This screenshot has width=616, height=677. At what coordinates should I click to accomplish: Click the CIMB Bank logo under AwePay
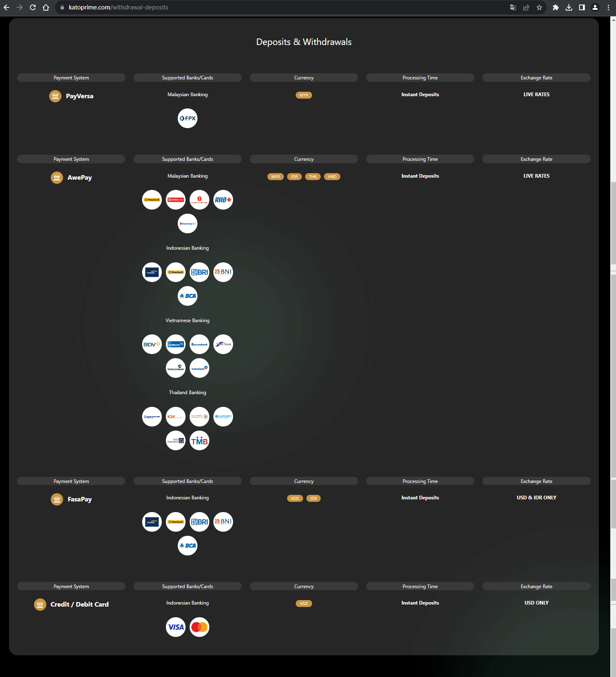pos(176,200)
